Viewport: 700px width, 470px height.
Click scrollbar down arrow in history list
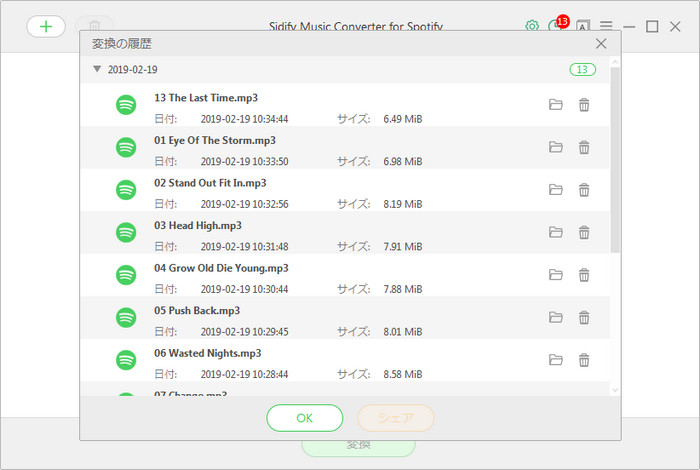click(615, 390)
